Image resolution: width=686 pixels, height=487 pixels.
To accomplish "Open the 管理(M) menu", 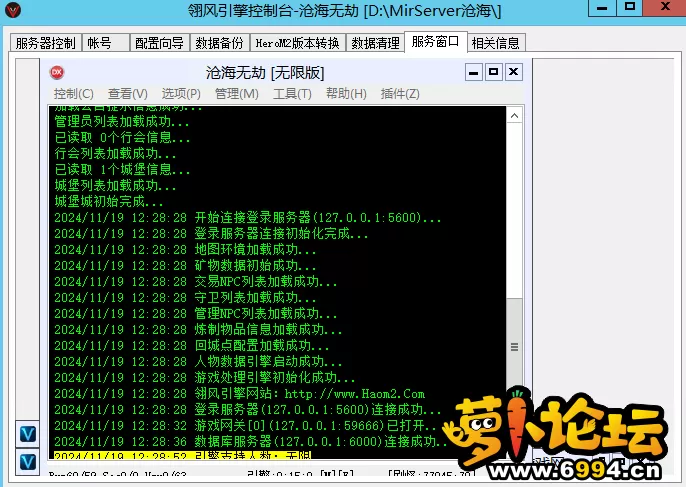I will click(x=237, y=94).
